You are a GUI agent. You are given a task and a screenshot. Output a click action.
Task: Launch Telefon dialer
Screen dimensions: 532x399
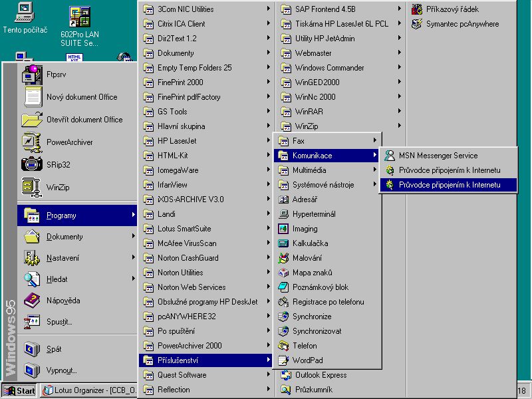pos(327,345)
